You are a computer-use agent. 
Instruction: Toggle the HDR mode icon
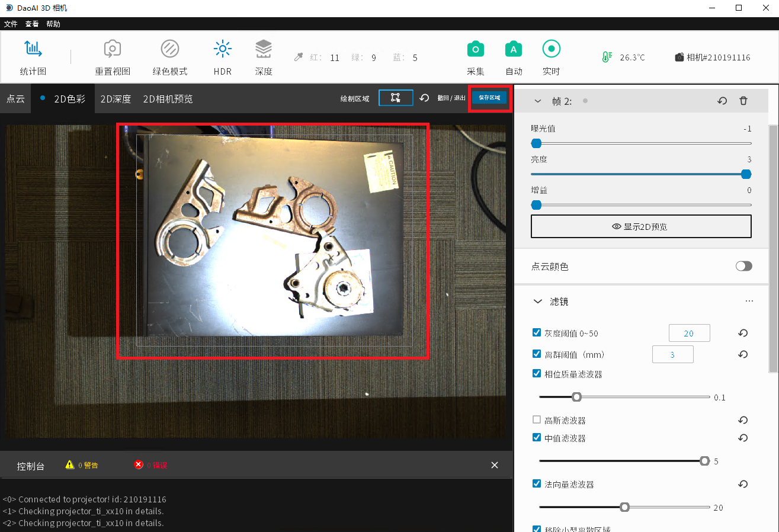[x=223, y=50]
